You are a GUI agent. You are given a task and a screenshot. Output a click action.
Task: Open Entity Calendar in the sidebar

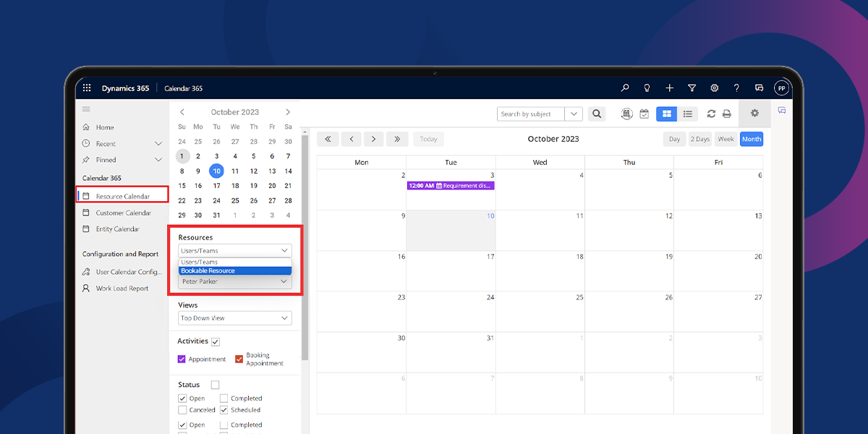[x=118, y=229]
